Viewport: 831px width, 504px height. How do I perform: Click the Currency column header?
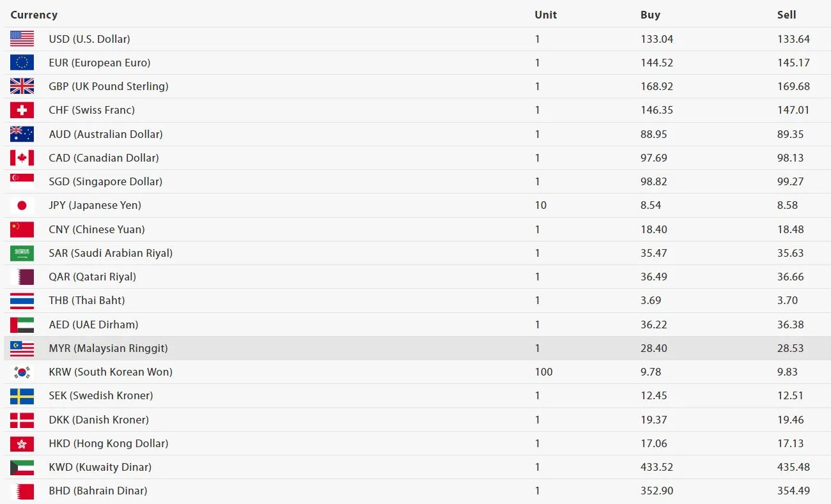[34, 15]
